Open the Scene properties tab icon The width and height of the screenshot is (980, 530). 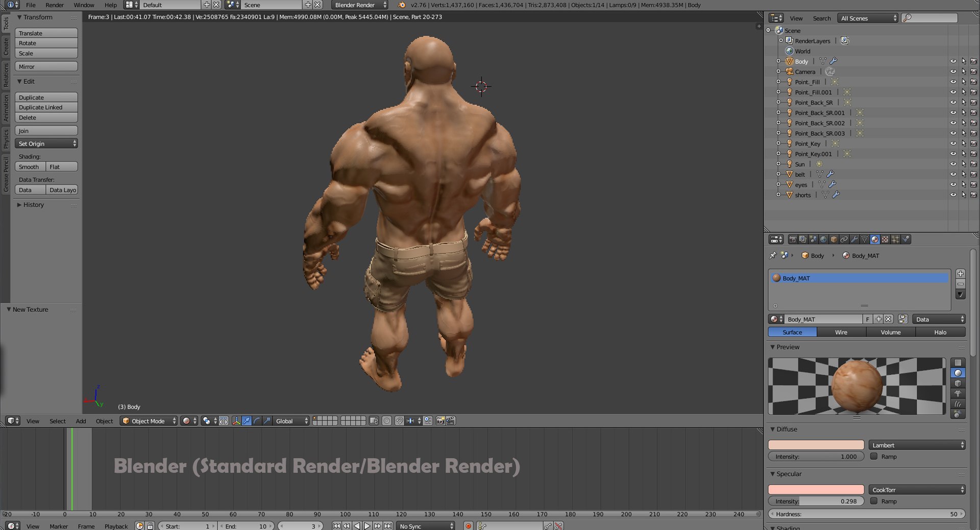coord(813,239)
